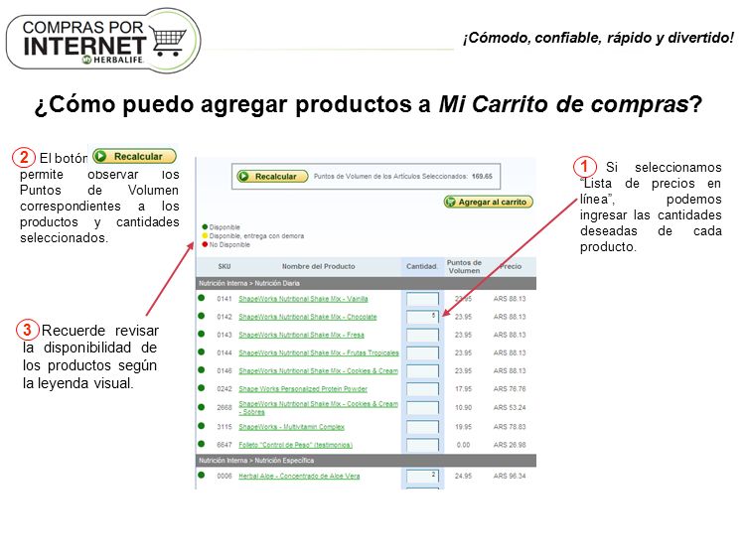Viewport: 747px width, 560px height.
Task: Click the Herbalife leaf logo under INTERNET
Action: [x=86, y=60]
